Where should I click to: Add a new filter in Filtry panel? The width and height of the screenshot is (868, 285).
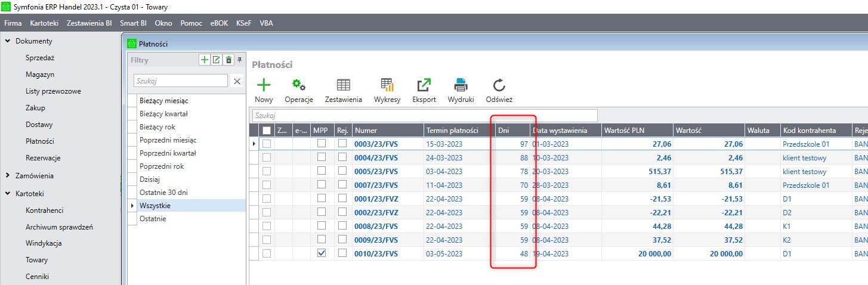pyautogui.click(x=205, y=60)
